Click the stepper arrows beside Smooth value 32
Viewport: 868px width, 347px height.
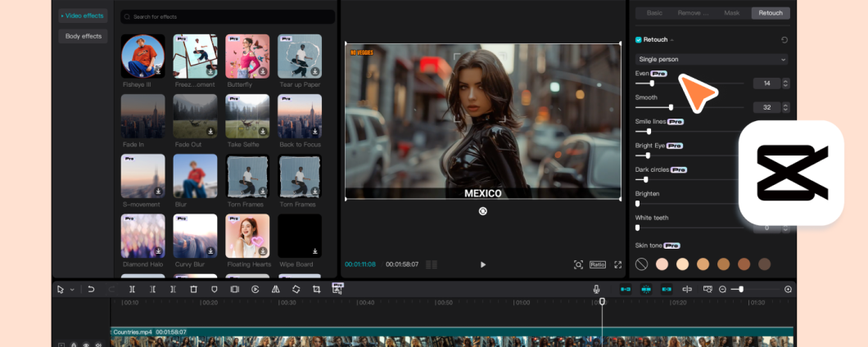[786, 107]
